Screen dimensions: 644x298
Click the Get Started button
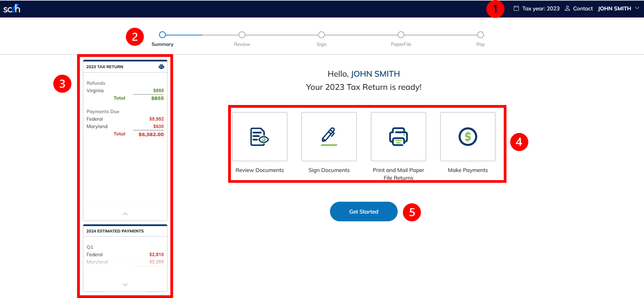tap(364, 211)
